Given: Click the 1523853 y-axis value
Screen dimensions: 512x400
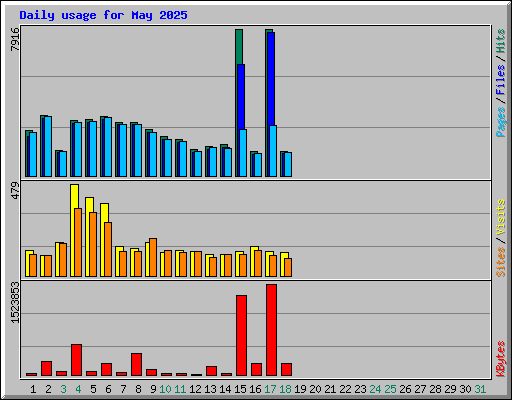Looking at the screenshot, I should [15, 302].
